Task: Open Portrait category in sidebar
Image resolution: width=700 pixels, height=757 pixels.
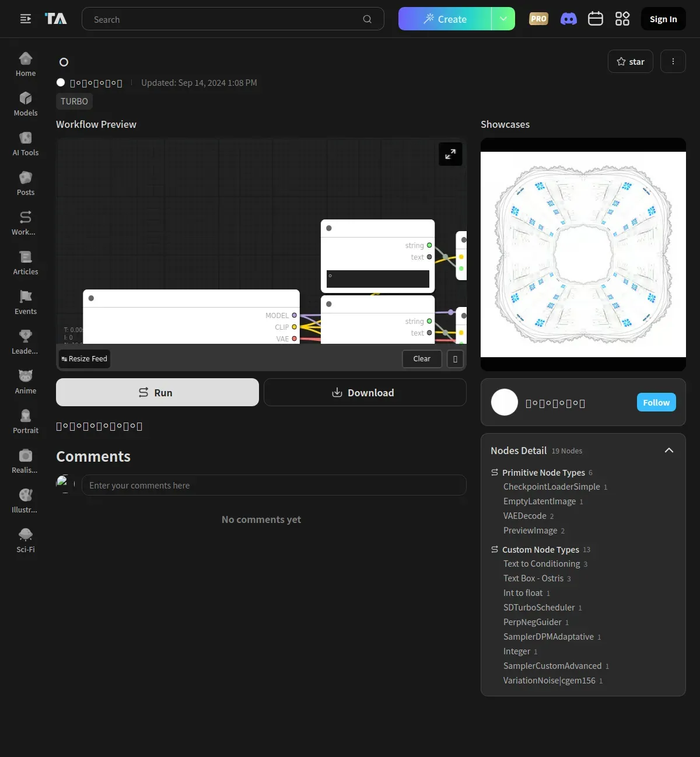Action: (x=26, y=422)
